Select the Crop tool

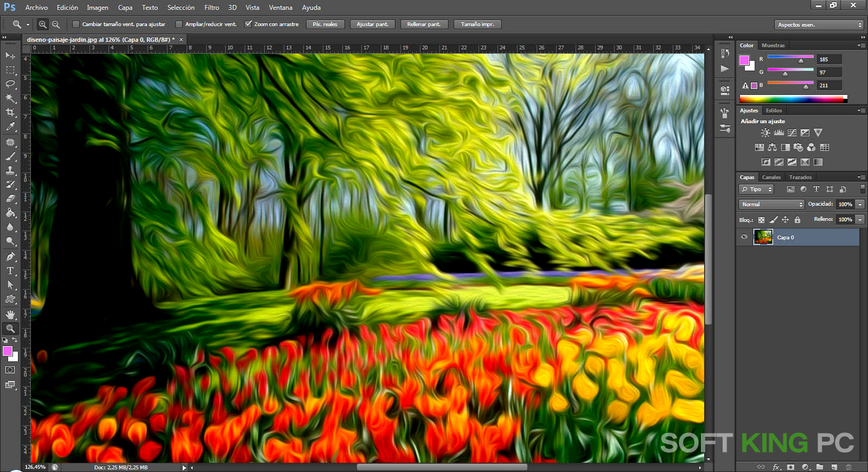click(x=10, y=112)
